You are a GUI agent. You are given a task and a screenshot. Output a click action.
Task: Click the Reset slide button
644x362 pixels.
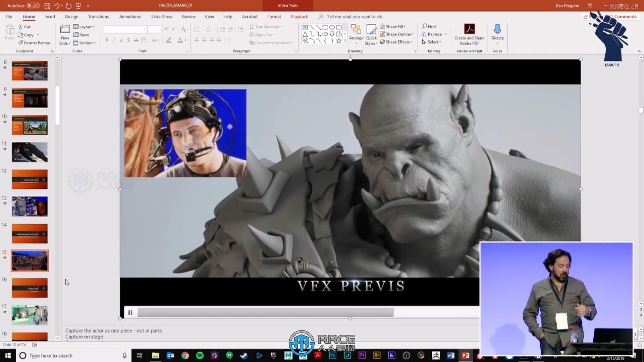coord(81,35)
